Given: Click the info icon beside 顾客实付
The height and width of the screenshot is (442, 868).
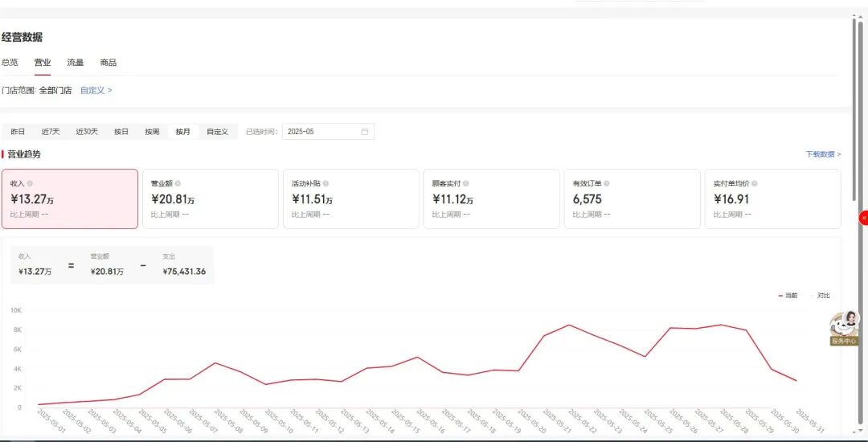Looking at the screenshot, I should (466, 184).
